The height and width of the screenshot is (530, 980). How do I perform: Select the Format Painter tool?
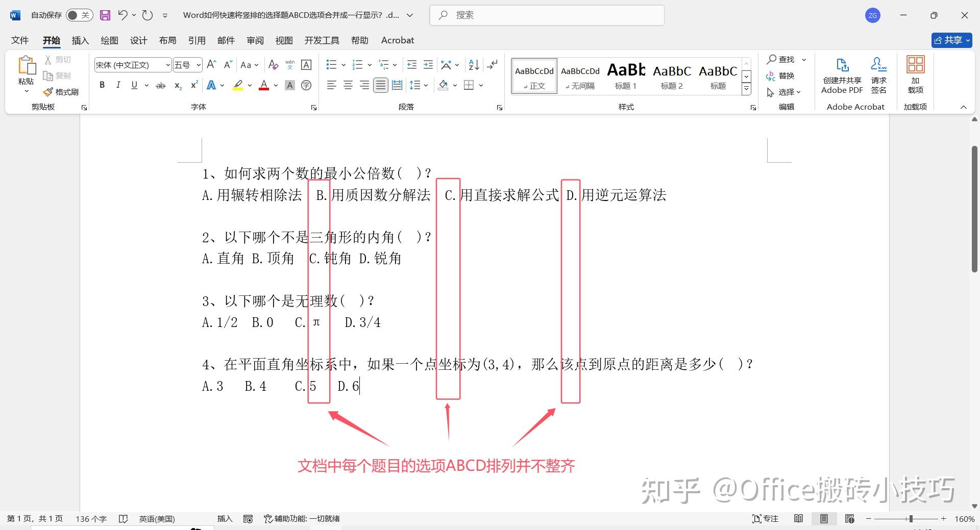(61, 92)
